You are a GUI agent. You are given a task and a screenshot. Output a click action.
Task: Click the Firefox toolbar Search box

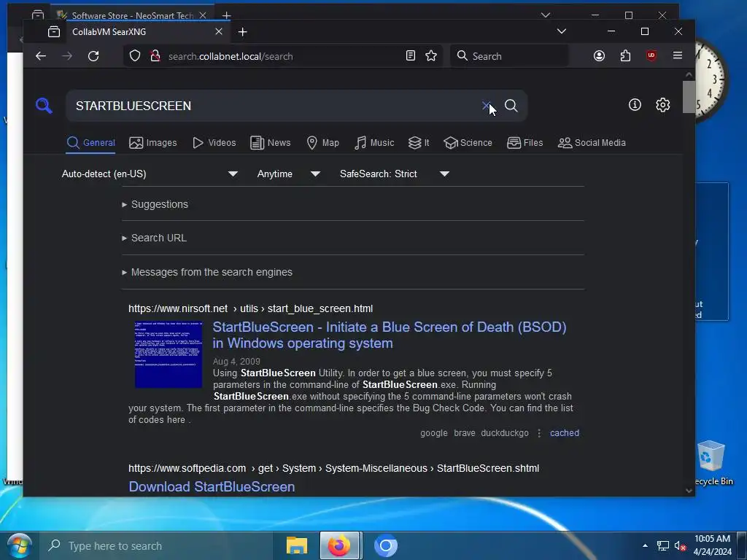point(509,56)
